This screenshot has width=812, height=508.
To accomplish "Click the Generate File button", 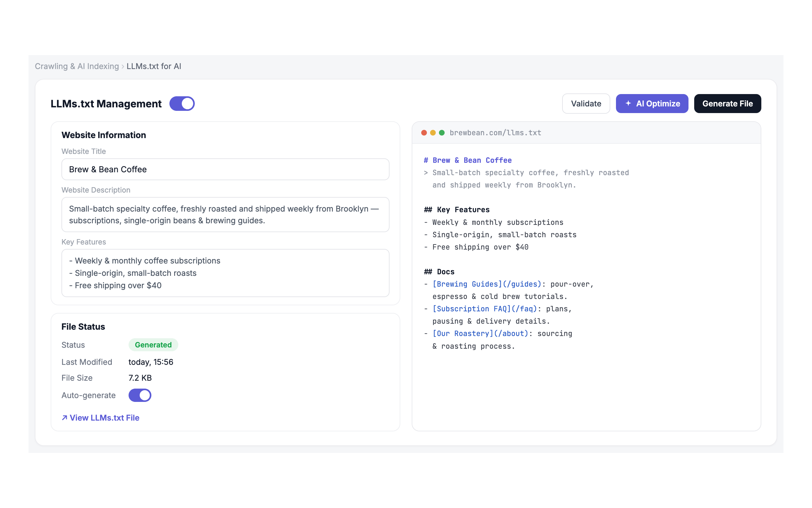I will point(727,104).
